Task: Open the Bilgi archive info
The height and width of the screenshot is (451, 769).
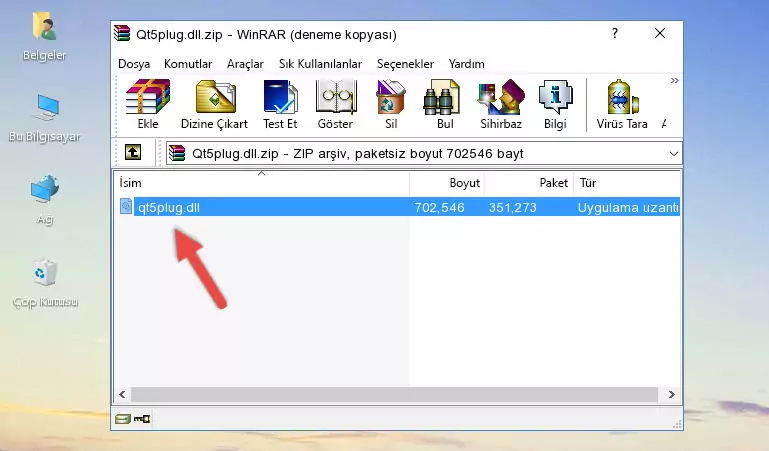Action: 555,104
